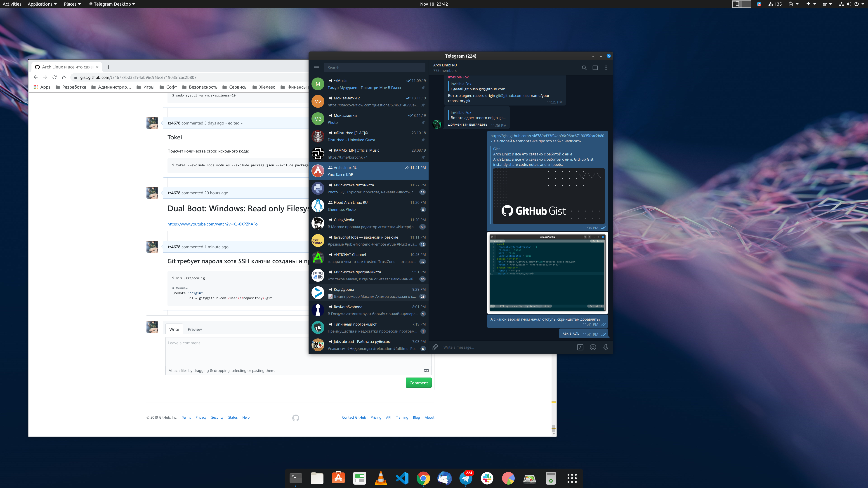This screenshot has height=488, width=868.
Task: Open the Disturbed [FLAC] channel
Action: coord(369,136)
